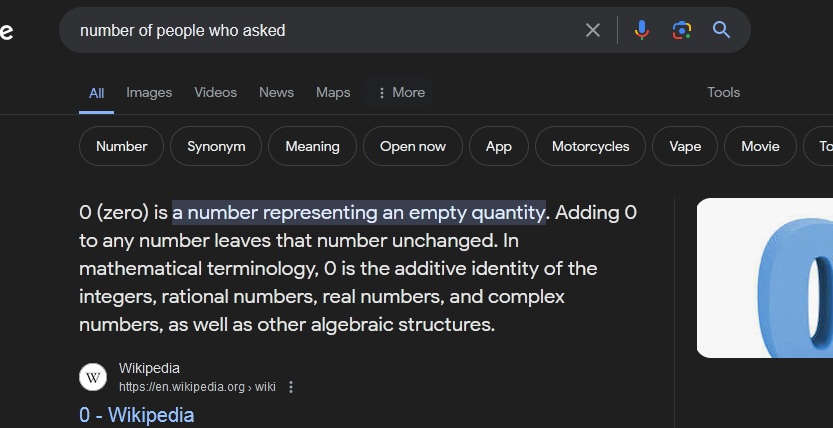Image resolution: width=833 pixels, height=428 pixels.
Task: Clear the search query with the X icon
Action: tap(593, 30)
